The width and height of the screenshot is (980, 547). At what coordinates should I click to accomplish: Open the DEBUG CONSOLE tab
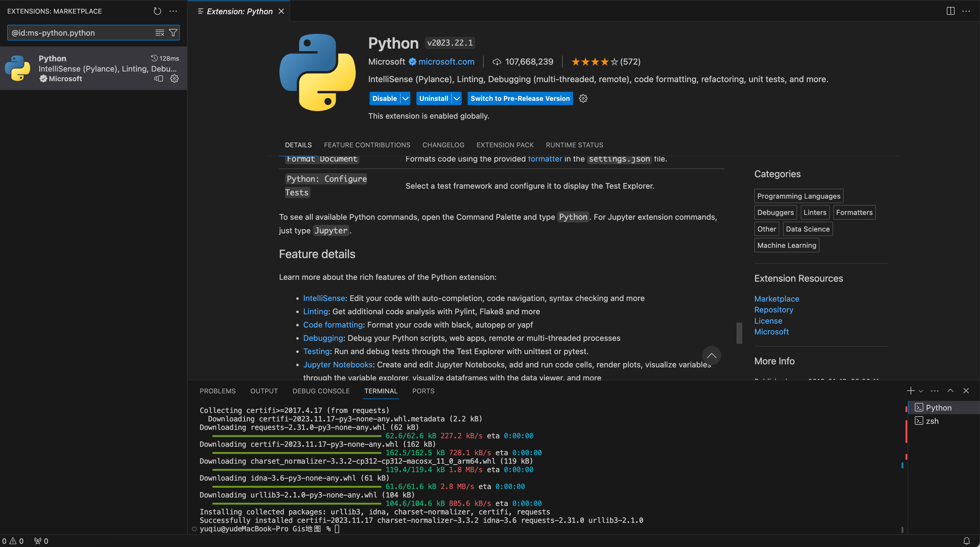(321, 391)
